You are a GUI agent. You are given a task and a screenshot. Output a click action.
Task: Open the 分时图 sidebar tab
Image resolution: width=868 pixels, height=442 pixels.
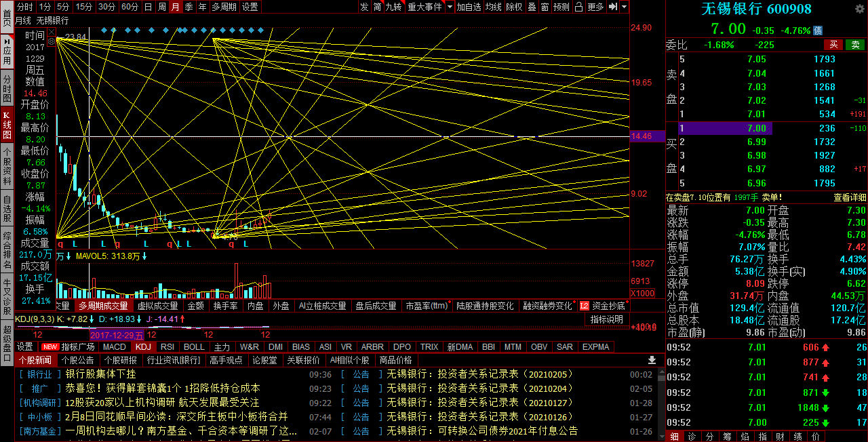(7, 88)
